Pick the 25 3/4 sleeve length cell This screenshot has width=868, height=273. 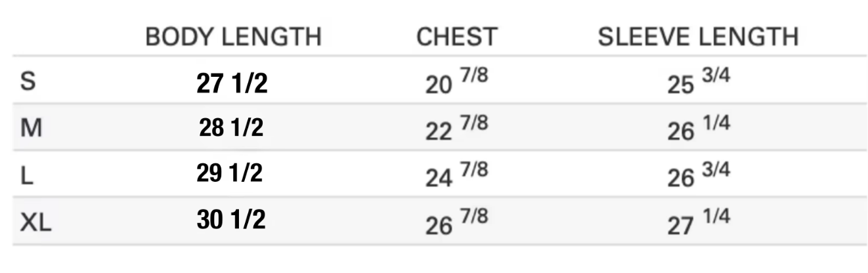(x=699, y=83)
